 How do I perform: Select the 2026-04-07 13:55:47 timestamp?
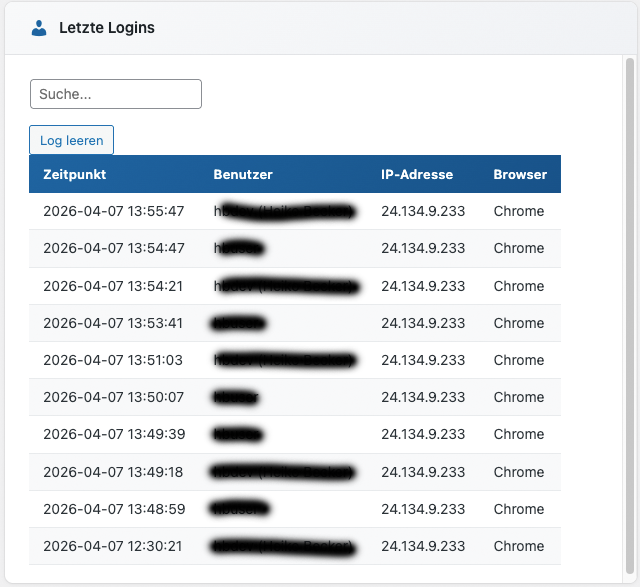coord(114,211)
